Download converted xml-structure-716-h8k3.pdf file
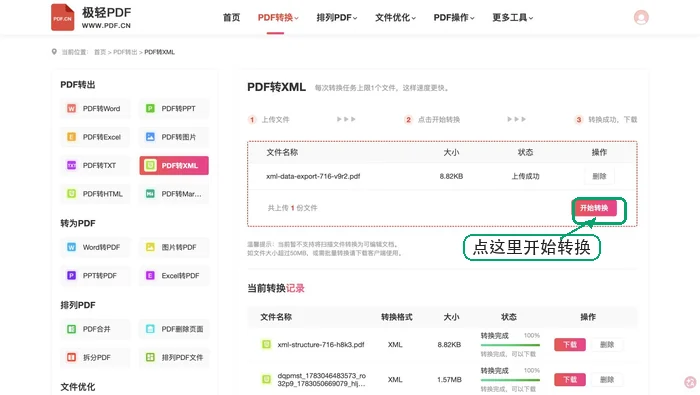This screenshot has width=700, height=395. point(570,345)
